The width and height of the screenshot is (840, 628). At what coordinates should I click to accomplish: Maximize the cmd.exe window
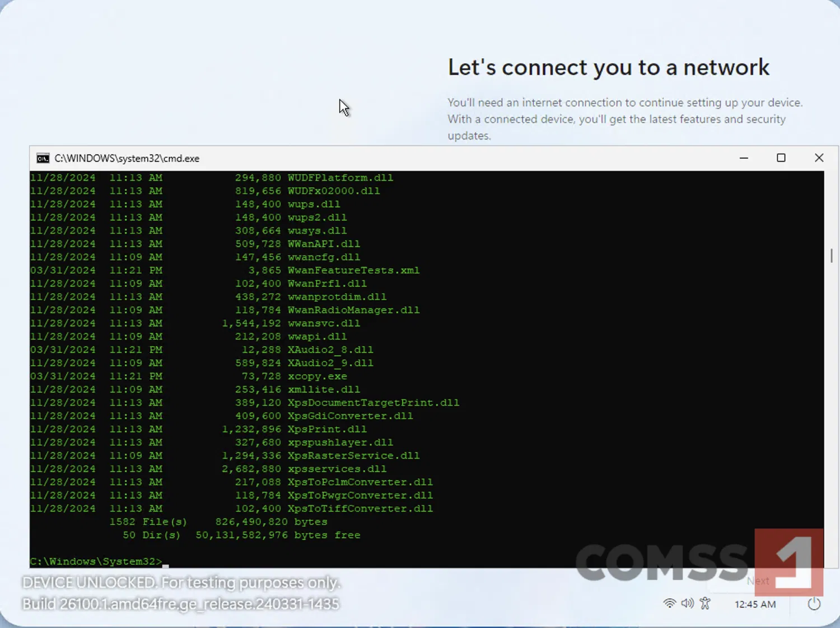click(x=781, y=158)
